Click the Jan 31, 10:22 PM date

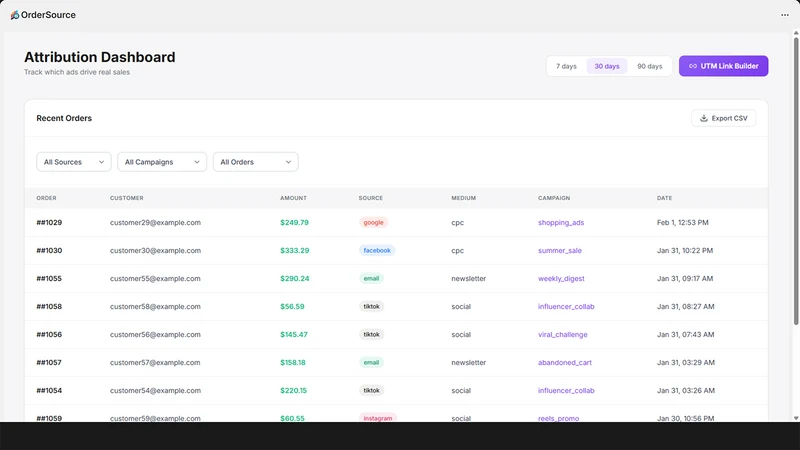click(685, 251)
